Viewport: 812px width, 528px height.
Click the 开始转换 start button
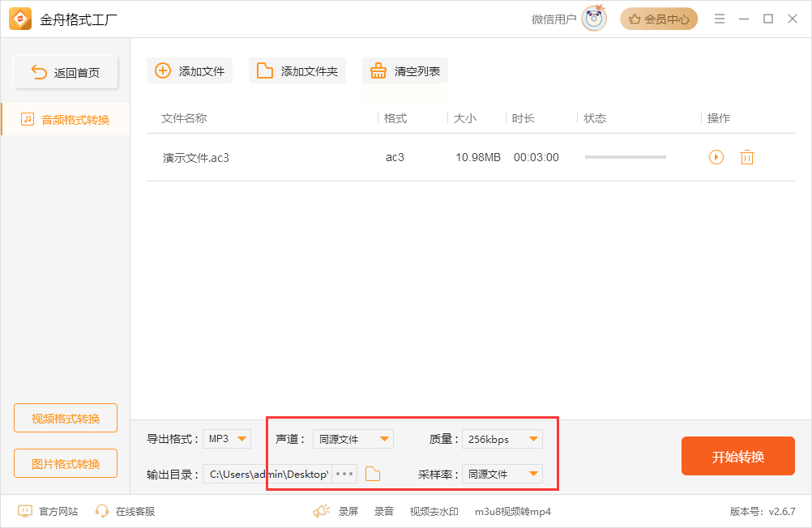pos(738,456)
